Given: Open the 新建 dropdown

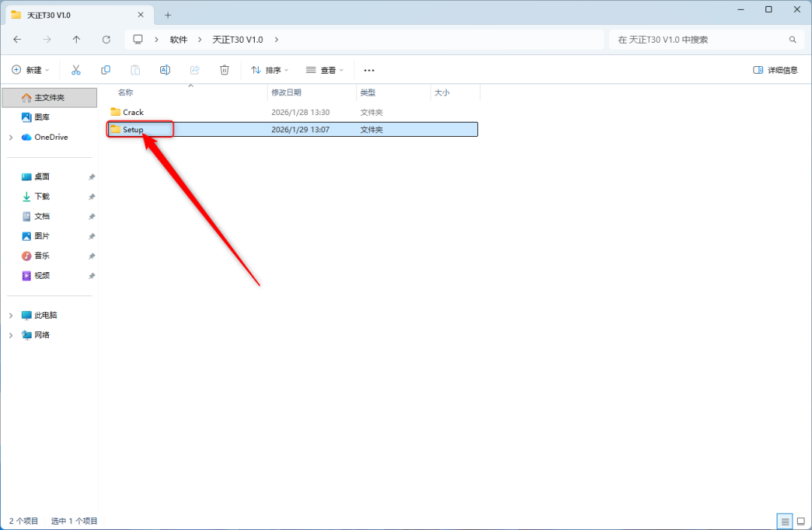Looking at the screenshot, I should pyautogui.click(x=31, y=70).
